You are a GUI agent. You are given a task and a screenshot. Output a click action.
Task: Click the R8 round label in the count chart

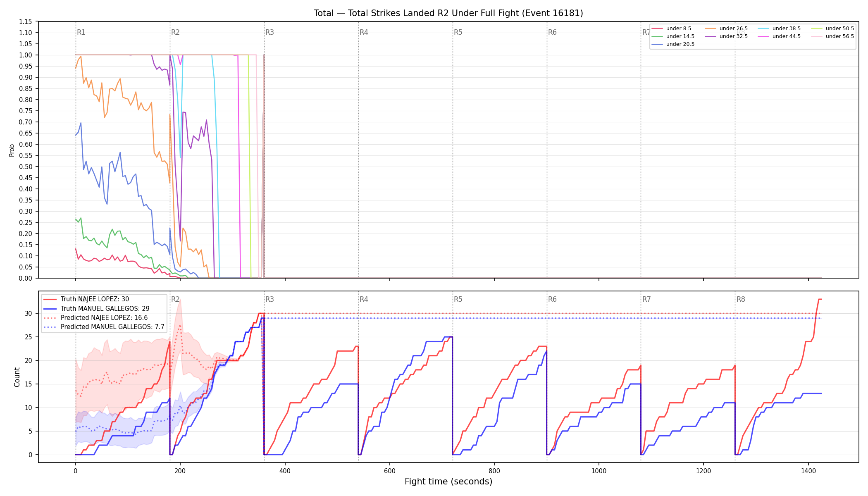[741, 299]
